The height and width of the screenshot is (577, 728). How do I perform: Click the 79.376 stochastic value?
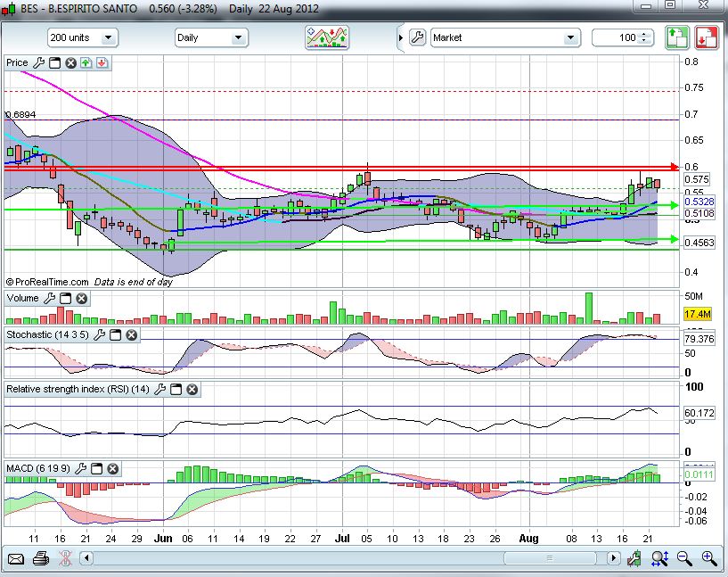click(x=699, y=339)
